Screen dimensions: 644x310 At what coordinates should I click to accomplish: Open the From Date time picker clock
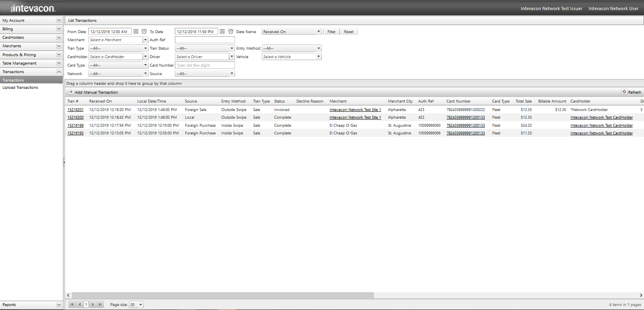[144, 31]
